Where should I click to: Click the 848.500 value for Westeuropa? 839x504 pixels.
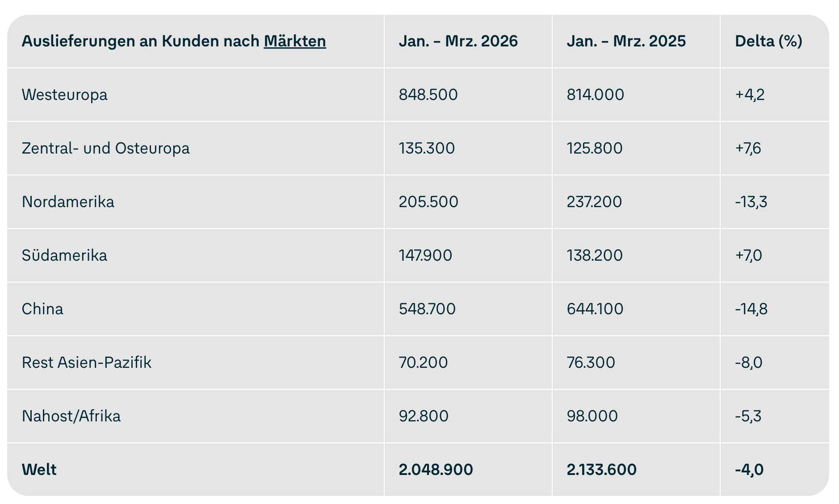pos(428,95)
